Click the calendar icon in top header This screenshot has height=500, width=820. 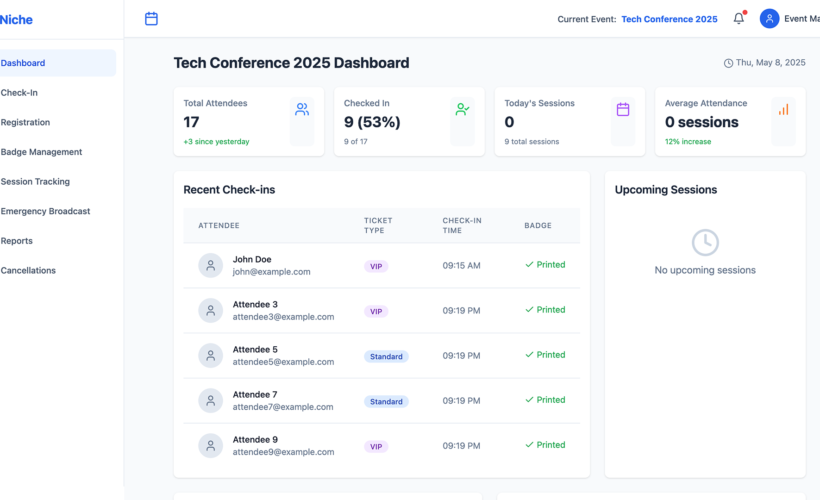[x=151, y=19]
